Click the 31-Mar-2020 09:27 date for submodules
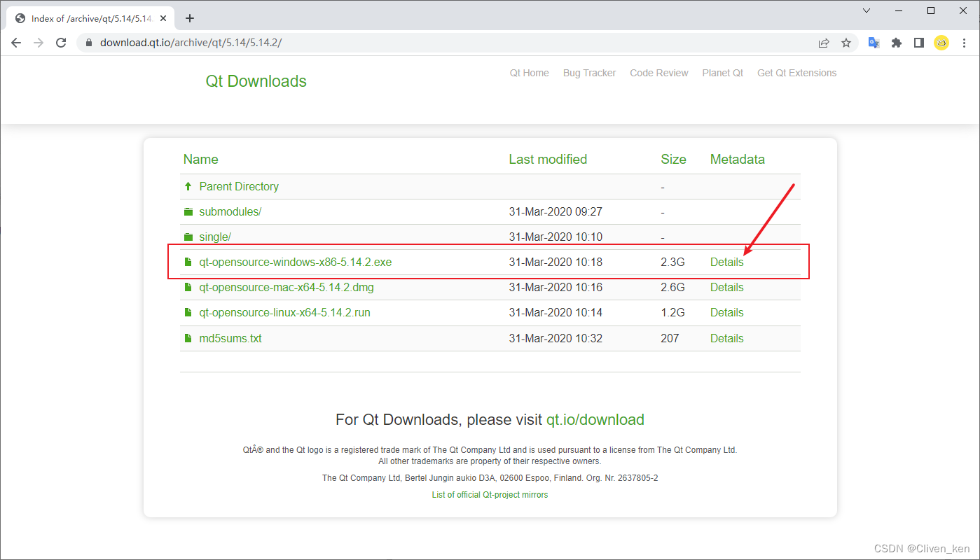 click(555, 211)
